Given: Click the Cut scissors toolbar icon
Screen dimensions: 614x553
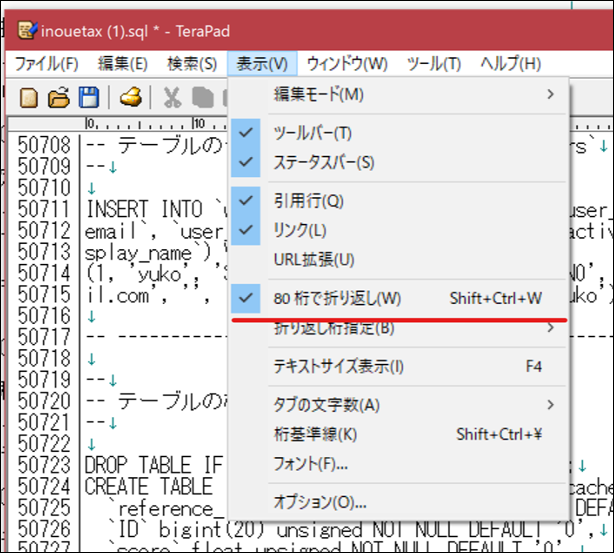Looking at the screenshot, I should 172,98.
